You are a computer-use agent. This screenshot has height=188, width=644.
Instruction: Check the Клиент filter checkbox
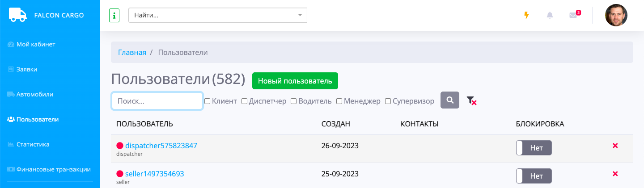(208, 101)
